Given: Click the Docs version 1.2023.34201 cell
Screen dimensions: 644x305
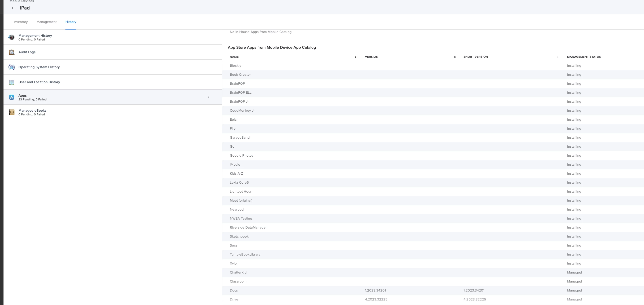Looking at the screenshot, I should tap(375, 291).
